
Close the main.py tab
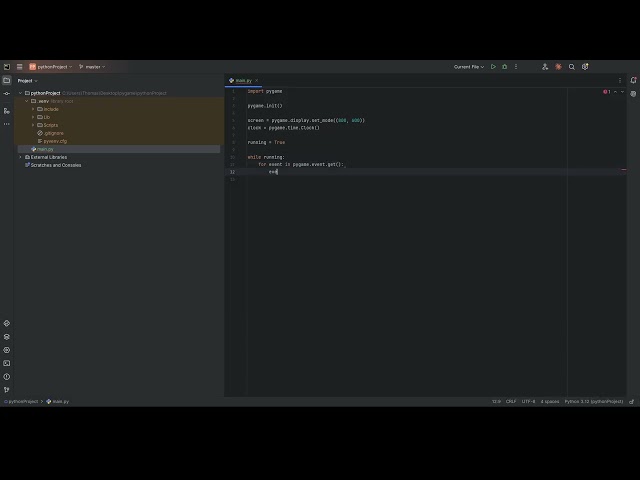coord(256,80)
